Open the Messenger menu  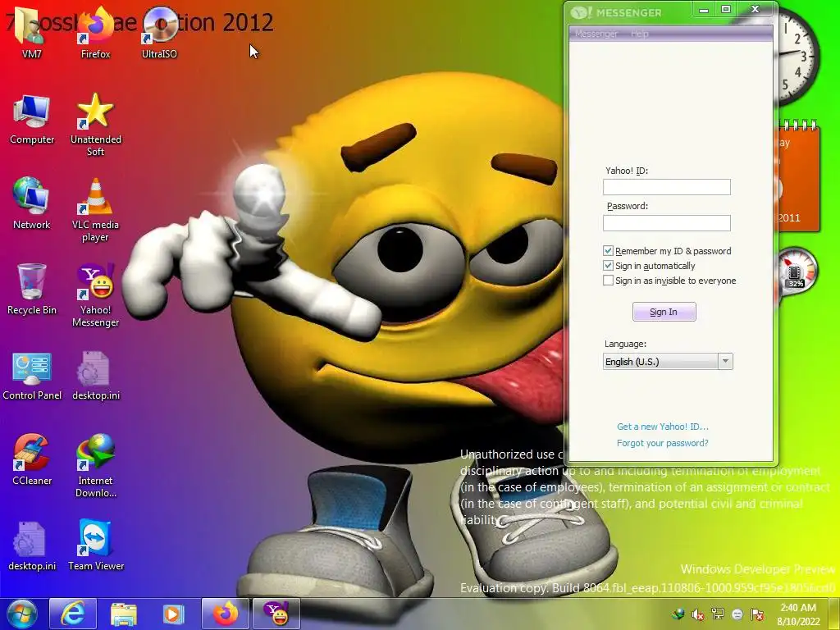click(596, 34)
